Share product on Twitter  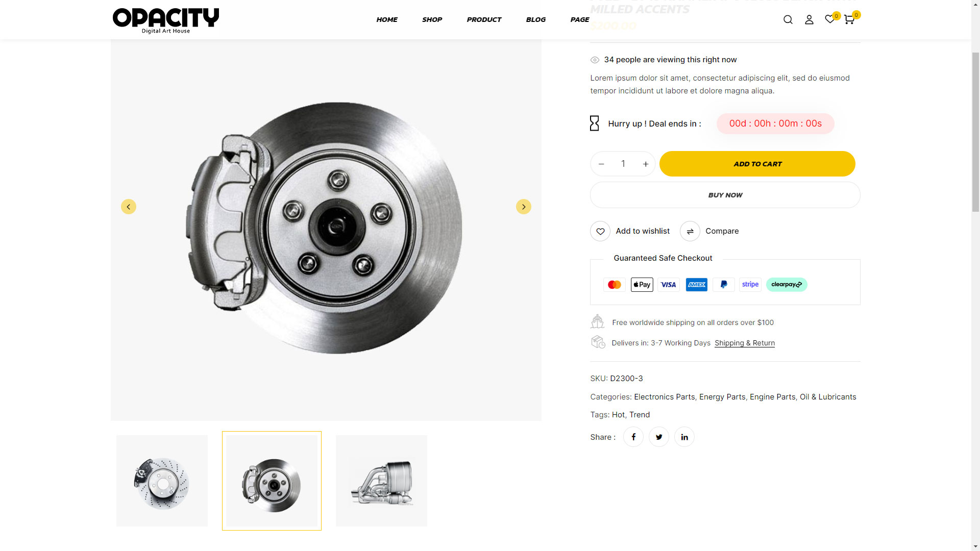pyautogui.click(x=659, y=437)
